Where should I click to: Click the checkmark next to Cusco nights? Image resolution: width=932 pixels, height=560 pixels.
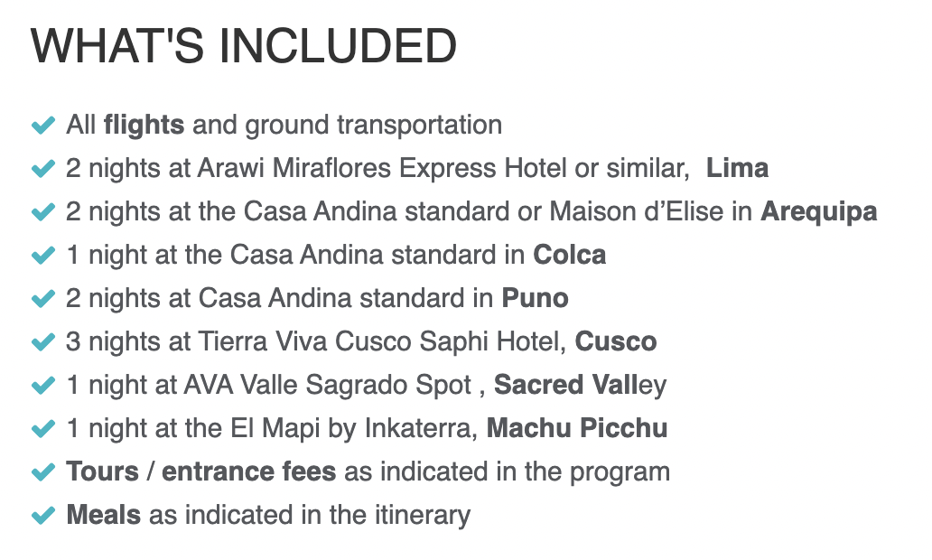[43, 342]
